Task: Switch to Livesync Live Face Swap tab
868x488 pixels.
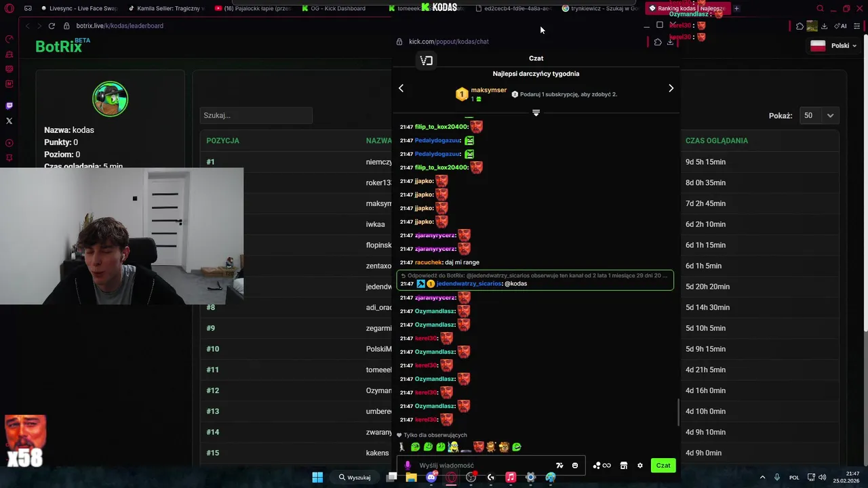Action: [79, 9]
